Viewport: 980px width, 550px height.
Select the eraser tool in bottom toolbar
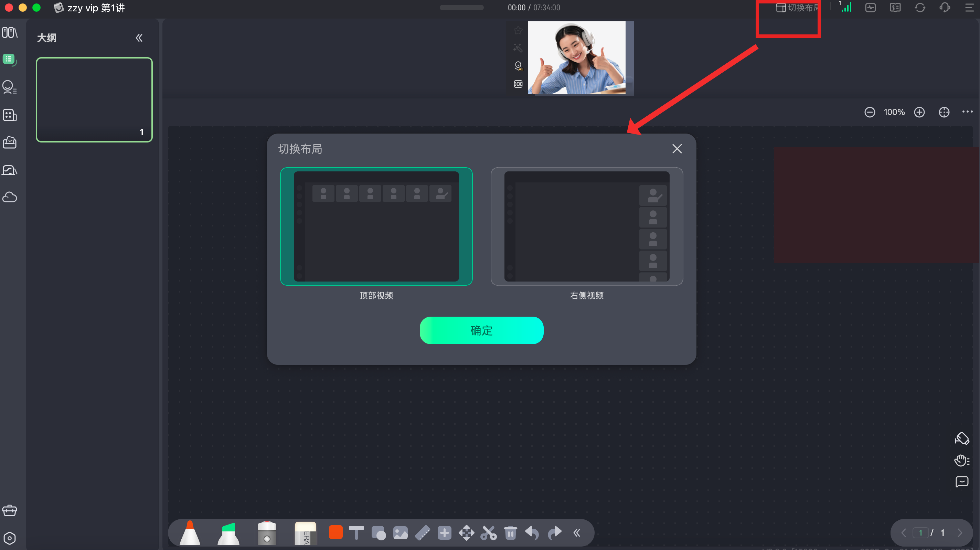(305, 533)
